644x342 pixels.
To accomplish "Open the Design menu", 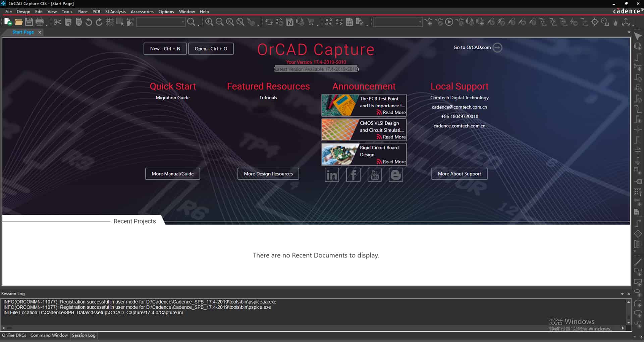I will [x=23, y=11].
